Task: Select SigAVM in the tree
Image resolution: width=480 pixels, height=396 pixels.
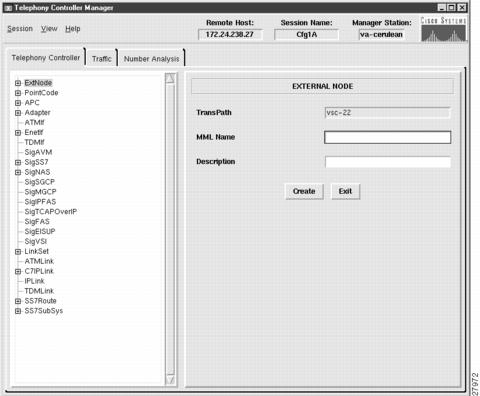Action: point(38,152)
